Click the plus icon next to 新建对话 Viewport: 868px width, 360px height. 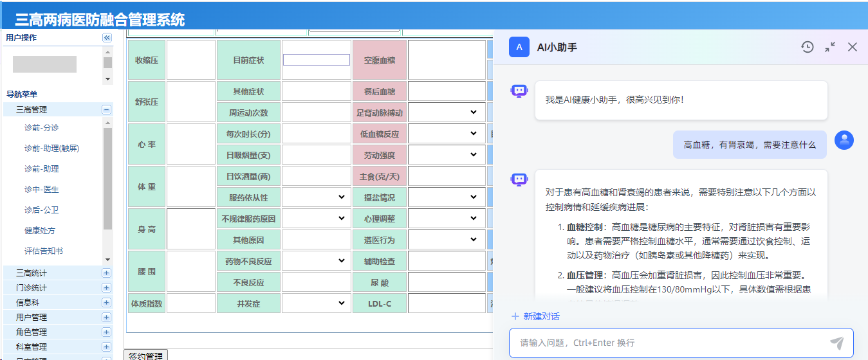pos(515,316)
